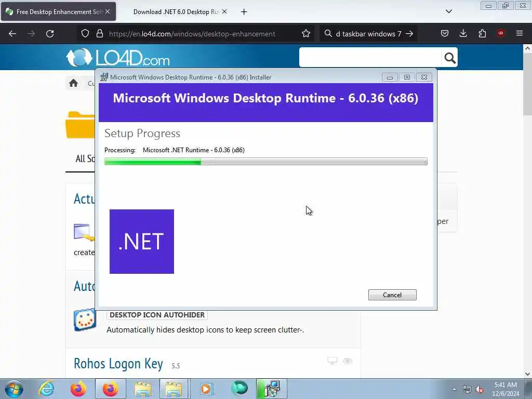Click the LO4D site search field
This screenshot has width=532, height=399.
coord(370,57)
